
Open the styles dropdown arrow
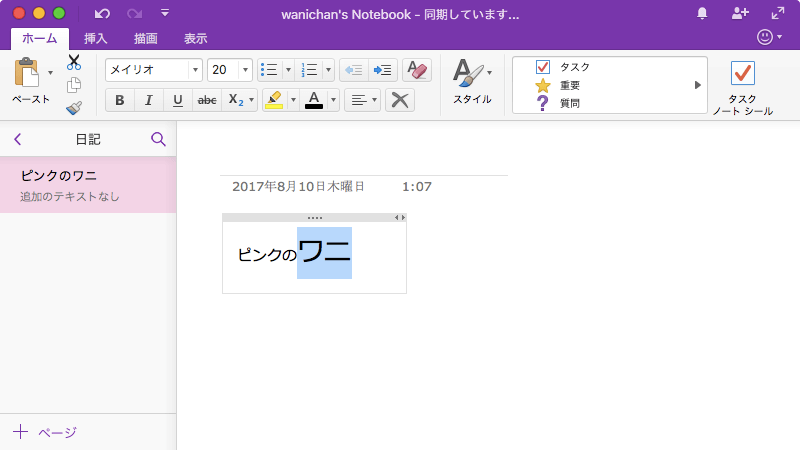[x=489, y=73]
